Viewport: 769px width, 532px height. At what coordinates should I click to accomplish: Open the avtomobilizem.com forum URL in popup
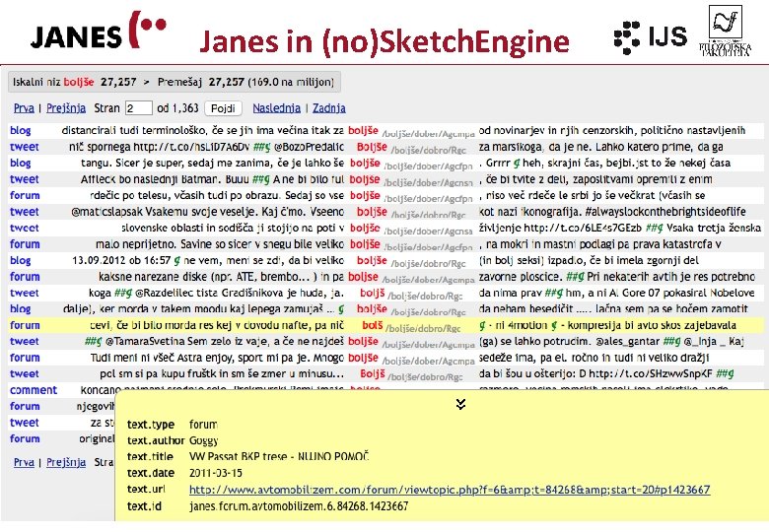pyautogui.click(x=450, y=490)
